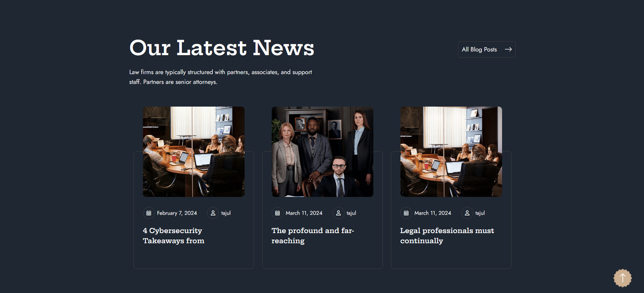Click the lawyers group portrait thumbnail
The width and height of the screenshot is (644, 293).
322,152
